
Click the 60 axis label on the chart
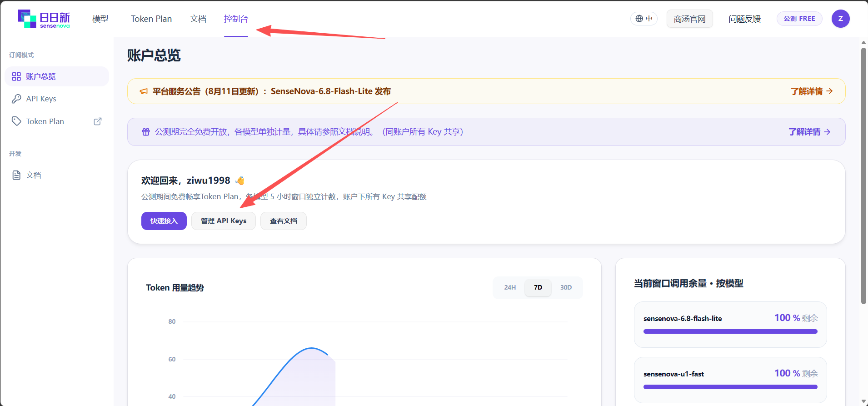tap(172, 359)
